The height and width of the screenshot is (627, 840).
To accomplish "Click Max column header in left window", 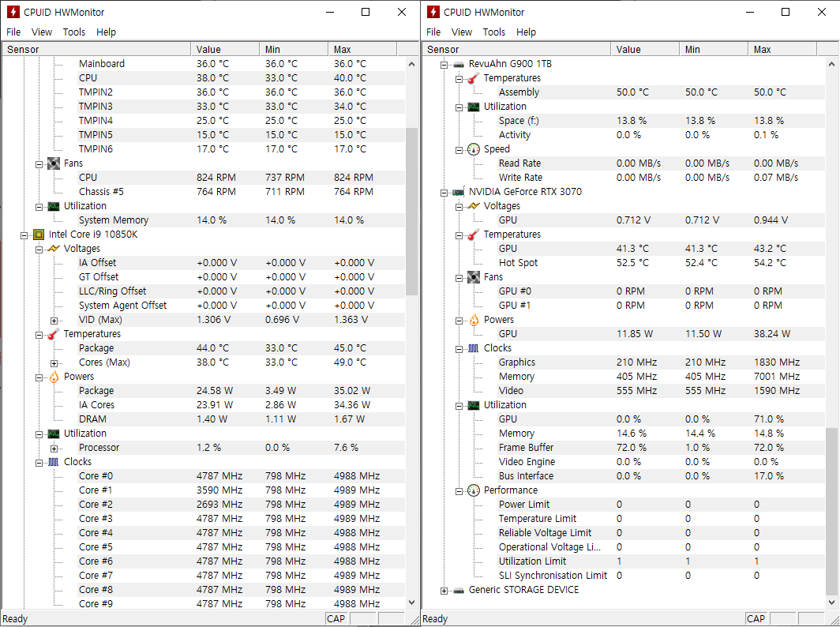I will click(x=362, y=49).
